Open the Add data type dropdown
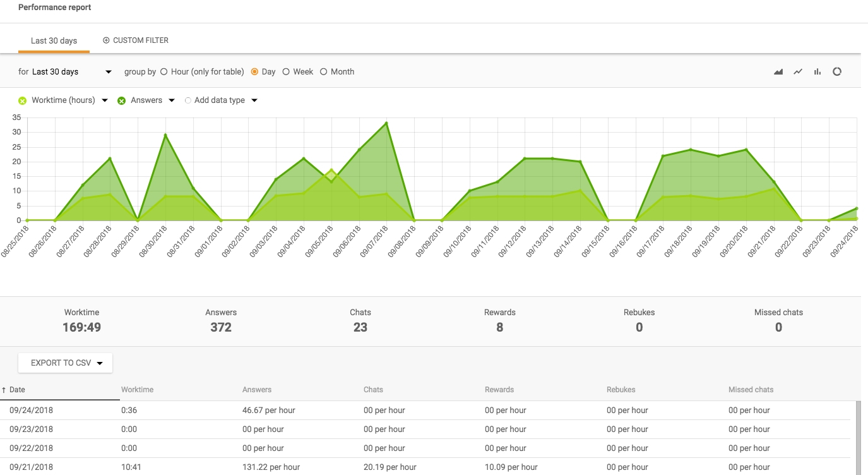Screen dimensions: 868x475 coord(254,100)
